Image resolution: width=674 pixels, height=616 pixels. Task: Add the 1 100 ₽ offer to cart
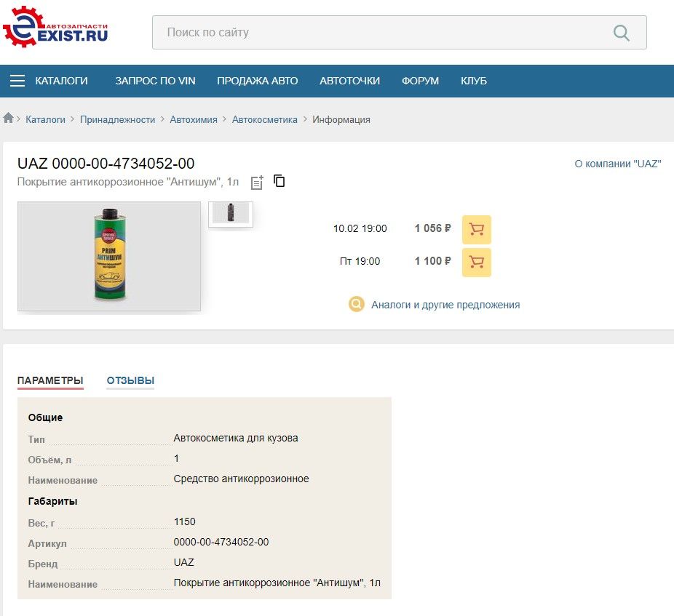pyautogui.click(x=477, y=262)
